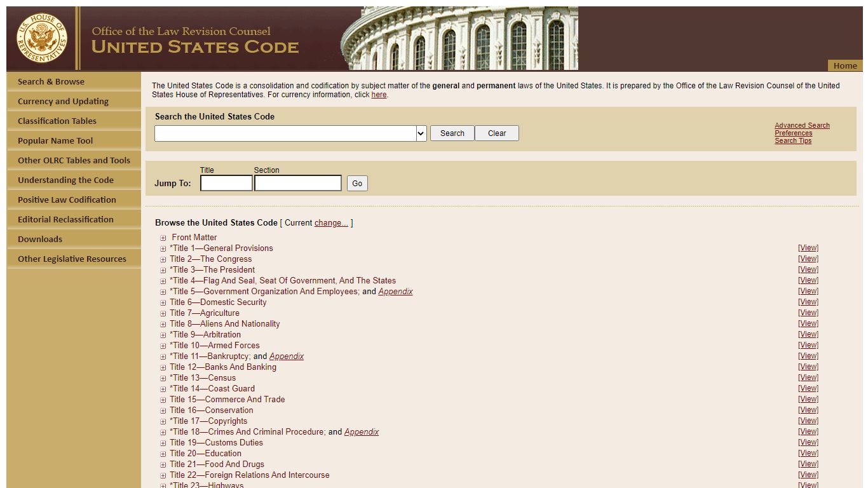This screenshot has width=868, height=488.
Task: View Title 8—Aliens And Nationality
Action: click(x=808, y=324)
